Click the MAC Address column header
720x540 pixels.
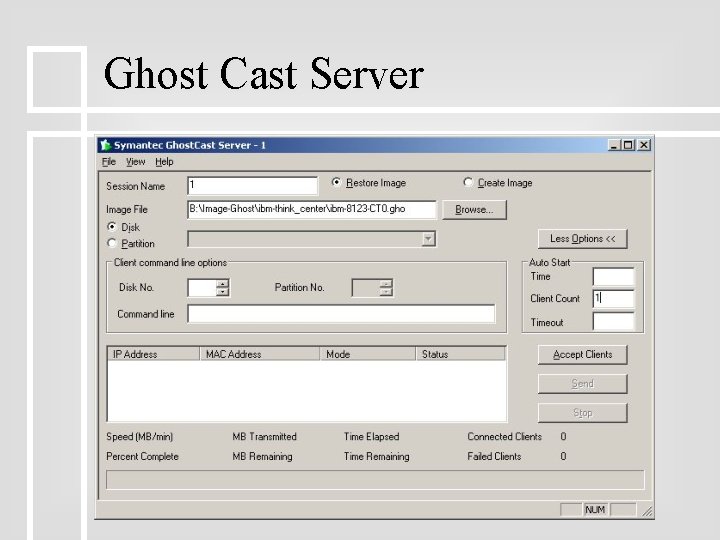(x=260, y=354)
